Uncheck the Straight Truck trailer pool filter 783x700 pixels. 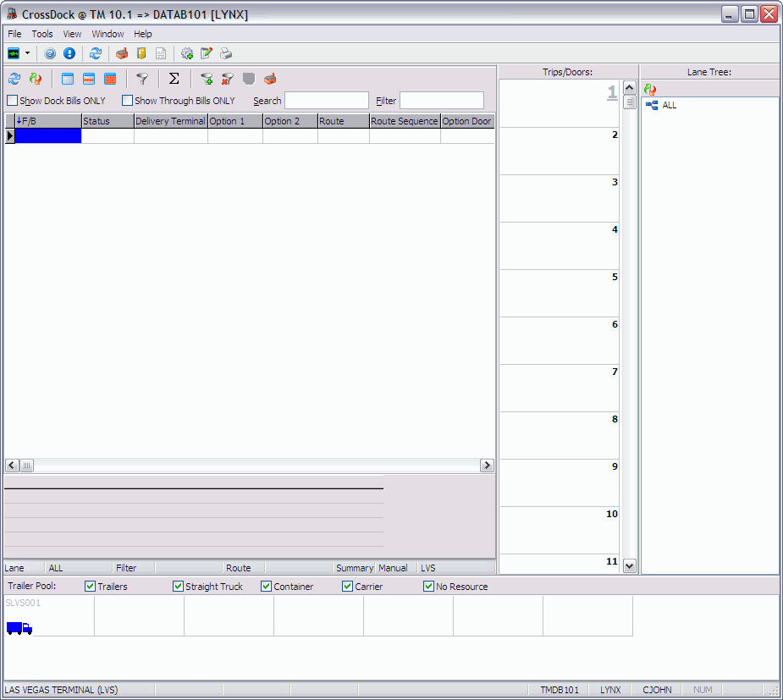point(178,586)
